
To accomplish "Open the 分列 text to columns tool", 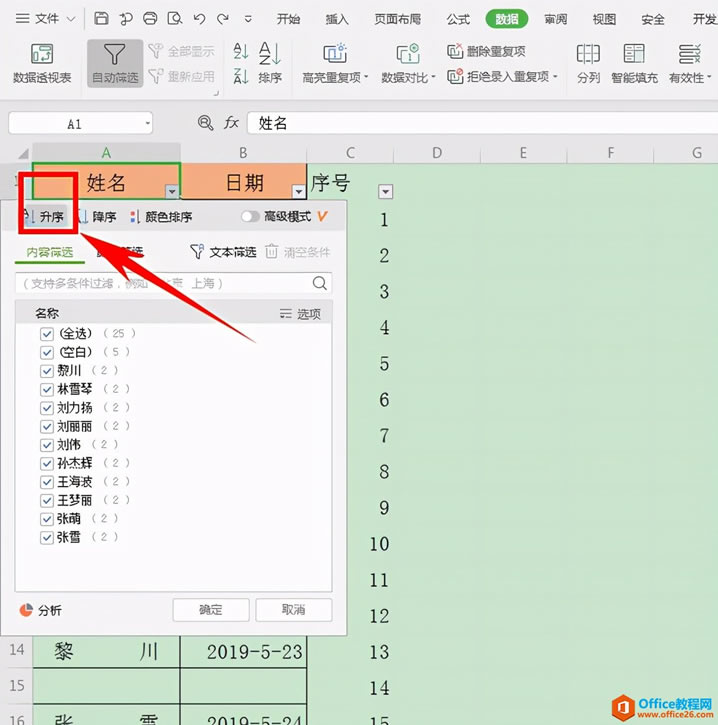I will [588, 64].
